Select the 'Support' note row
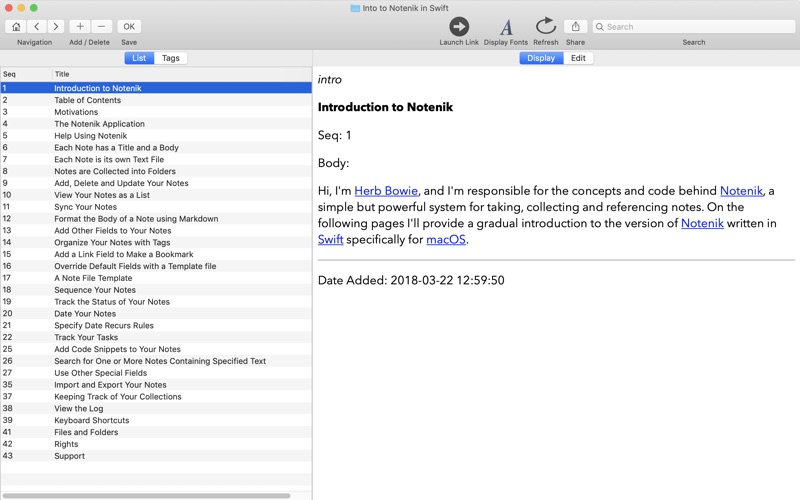Screen dimensions: 800x500 [x=156, y=456]
